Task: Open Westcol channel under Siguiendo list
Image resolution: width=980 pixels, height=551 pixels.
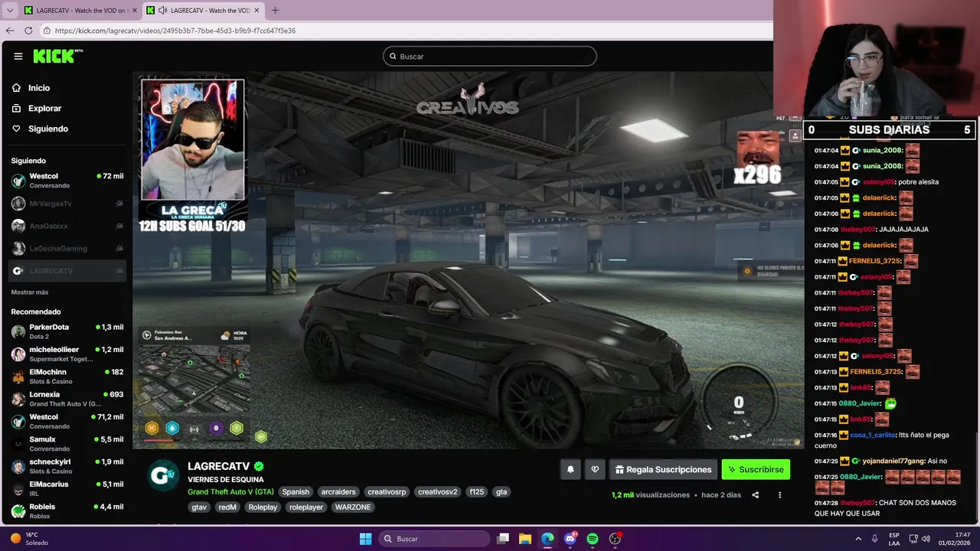Action: 67,181
